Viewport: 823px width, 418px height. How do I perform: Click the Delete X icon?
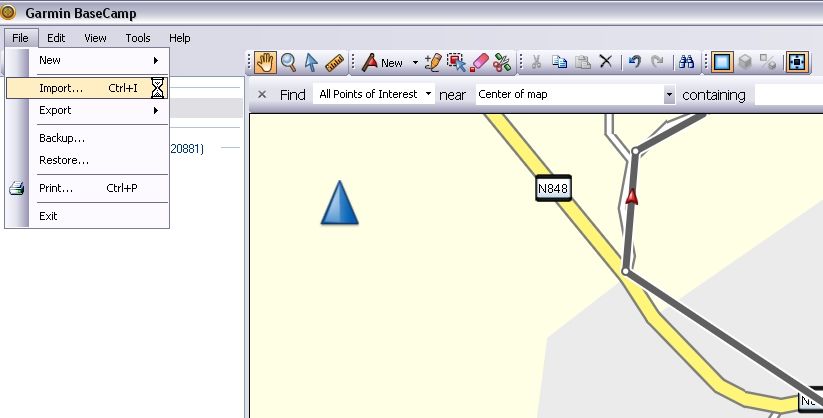(606, 62)
